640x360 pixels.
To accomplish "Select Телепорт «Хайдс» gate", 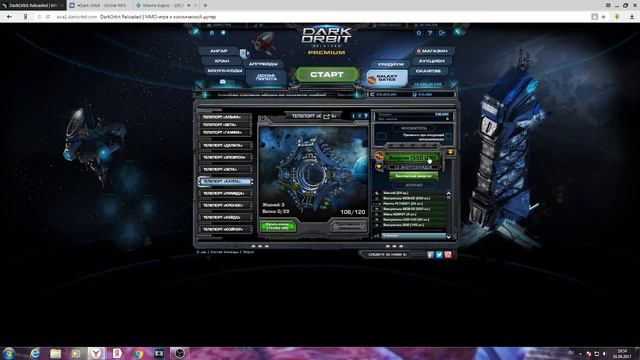I will click(225, 217).
